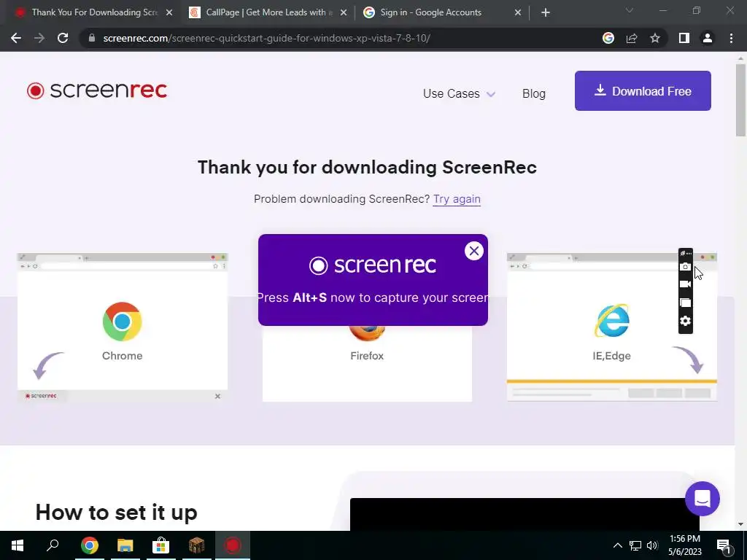
Task: Click the IE,Edge browser logo
Action: pyautogui.click(x=612, y=321)
